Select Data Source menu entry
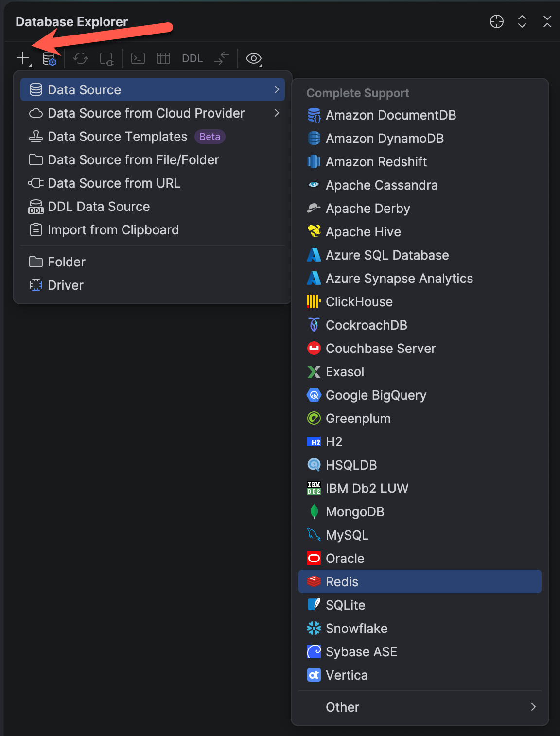Screen dimensions: 560x736 (153, 90)
